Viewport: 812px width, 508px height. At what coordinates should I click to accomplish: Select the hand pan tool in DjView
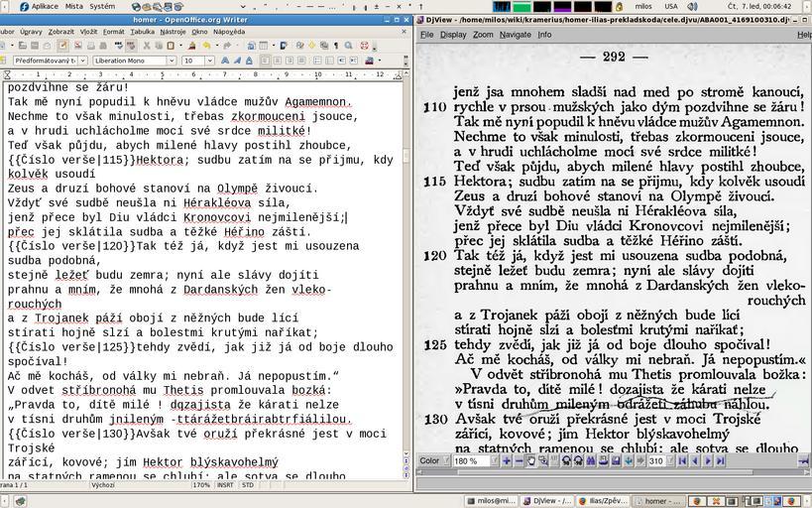[x=531, y=460]
